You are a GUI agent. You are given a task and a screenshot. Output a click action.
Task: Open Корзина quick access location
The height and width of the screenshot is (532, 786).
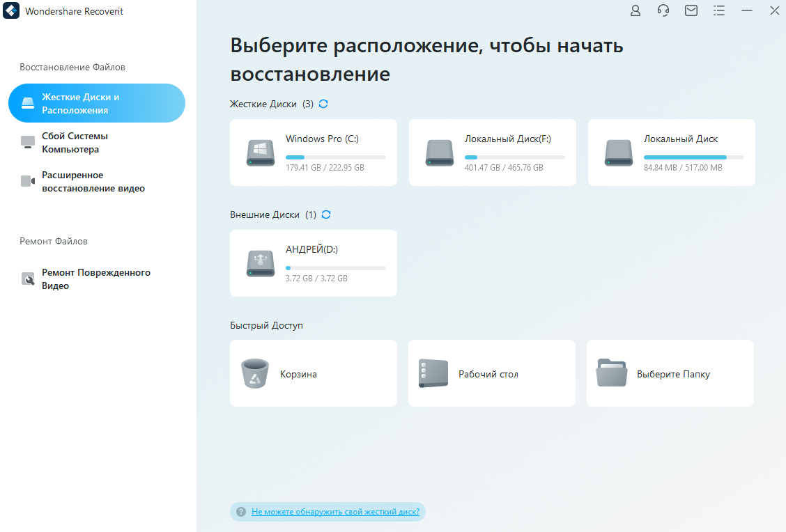click(314, 373)
